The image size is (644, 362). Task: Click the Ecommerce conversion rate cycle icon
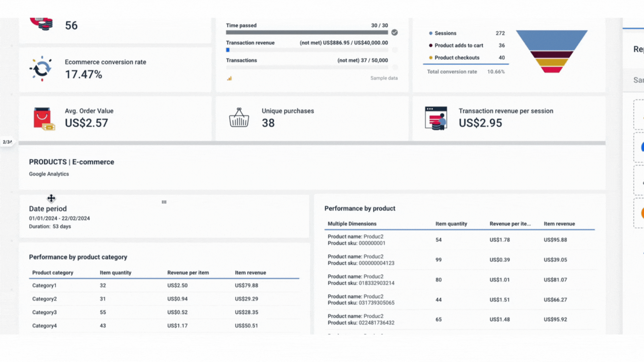click(x=41, y=68)
